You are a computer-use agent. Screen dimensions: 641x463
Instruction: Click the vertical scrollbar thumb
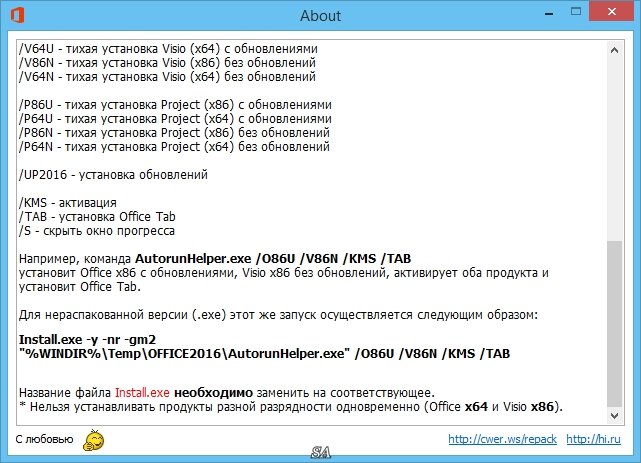coord(614,323)
